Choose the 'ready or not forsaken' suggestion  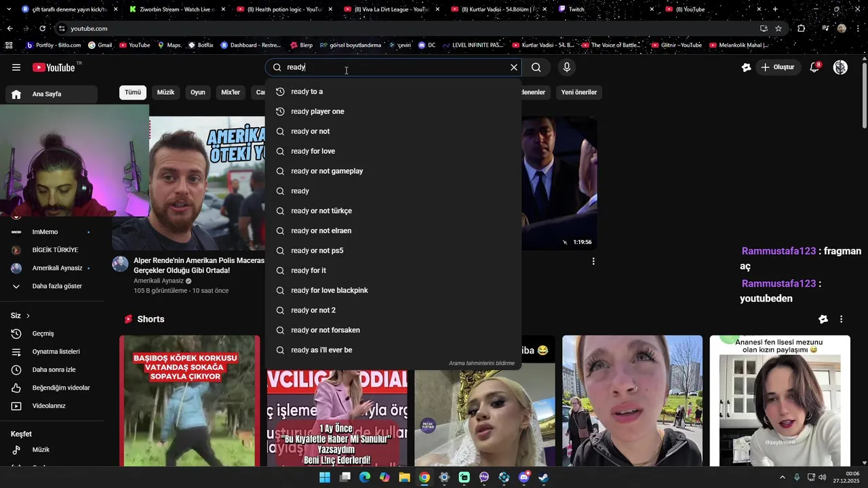[393, 330]
